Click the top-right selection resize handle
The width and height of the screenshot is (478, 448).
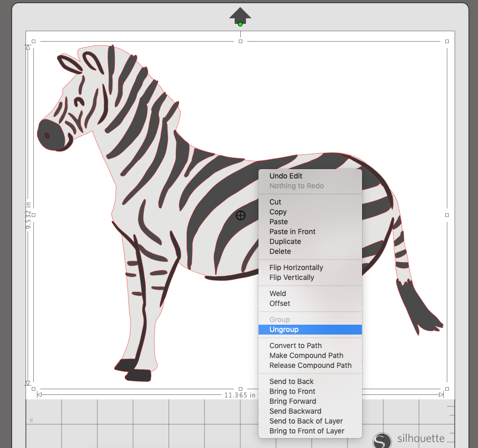coord(447,41)
